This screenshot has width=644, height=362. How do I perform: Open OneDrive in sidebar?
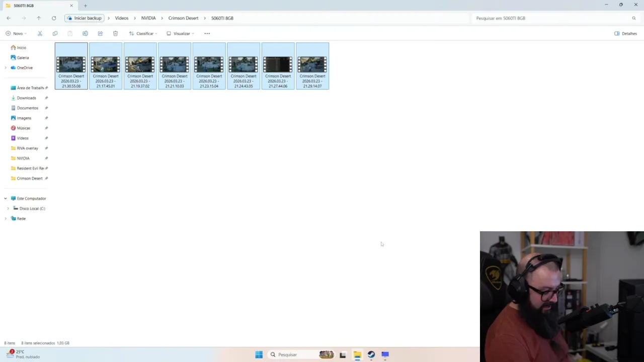(25, 68)
